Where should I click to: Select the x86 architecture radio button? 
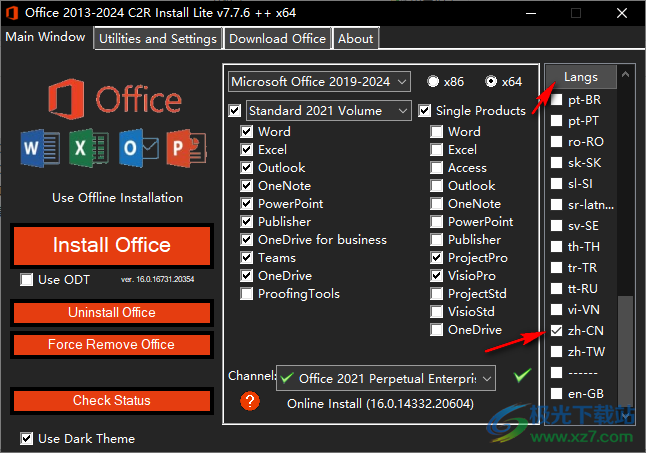click(433, 82)
